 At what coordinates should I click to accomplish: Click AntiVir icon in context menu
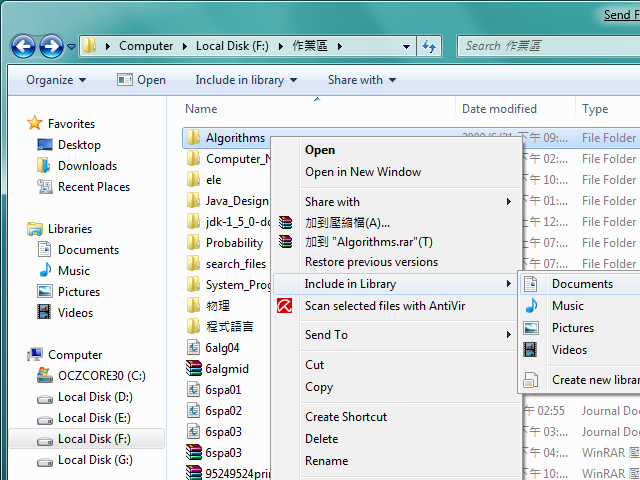[x=284, y=306]
